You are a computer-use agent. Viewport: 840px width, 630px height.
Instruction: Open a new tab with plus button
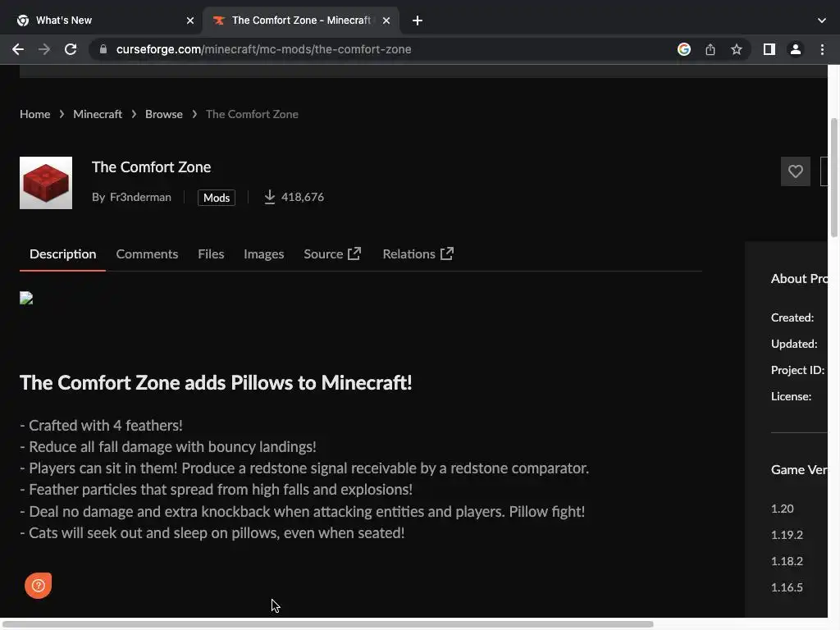tap(418, 21)
